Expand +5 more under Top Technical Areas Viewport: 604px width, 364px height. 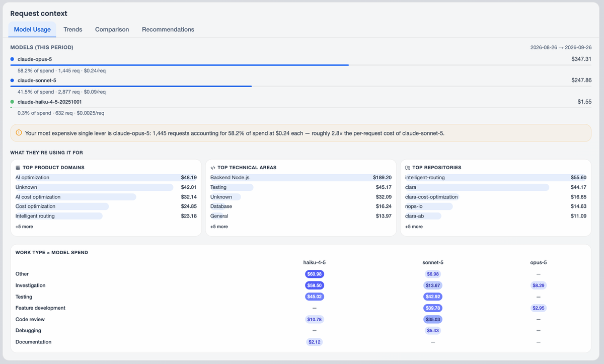pyautogui.click(x=219, y=227)
